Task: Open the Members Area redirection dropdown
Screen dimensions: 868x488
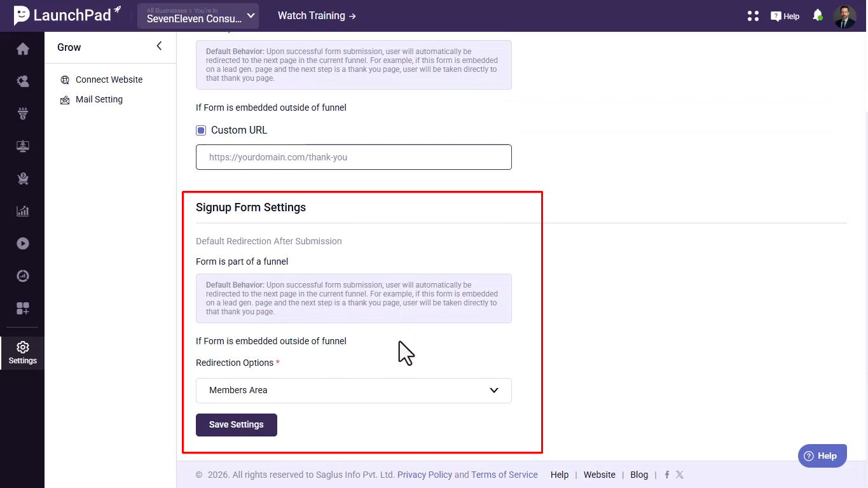Action: [x=354, y=391]
